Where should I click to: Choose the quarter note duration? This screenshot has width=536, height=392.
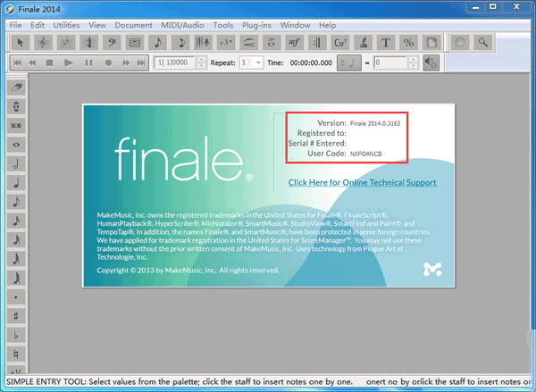tap(16, 183)
